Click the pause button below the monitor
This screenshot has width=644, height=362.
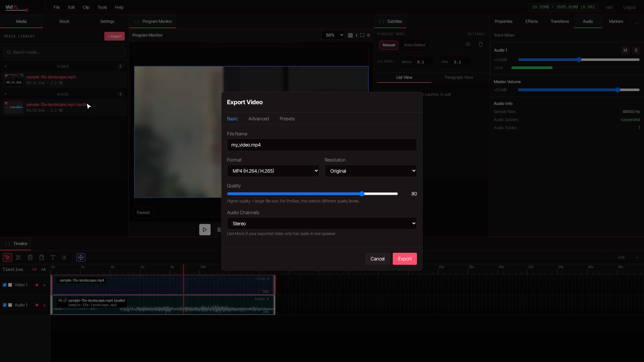click(219, 230)
